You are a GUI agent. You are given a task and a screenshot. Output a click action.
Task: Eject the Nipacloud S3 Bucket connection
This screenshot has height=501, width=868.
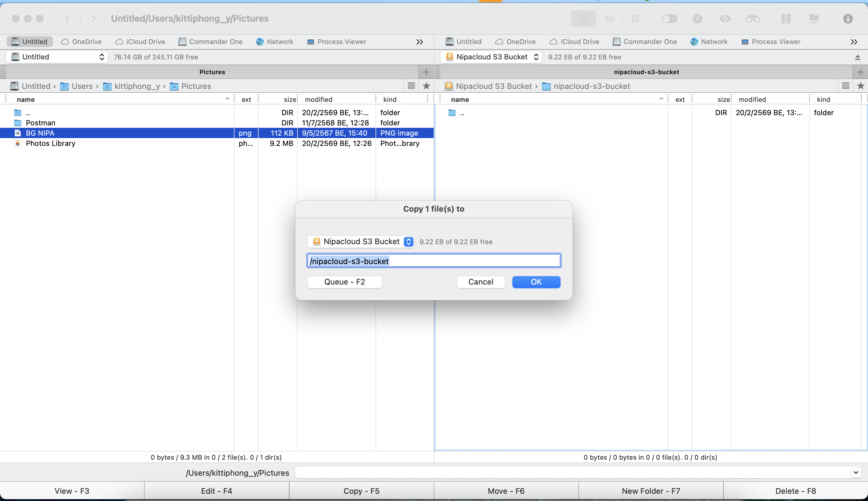pos(857,58)
